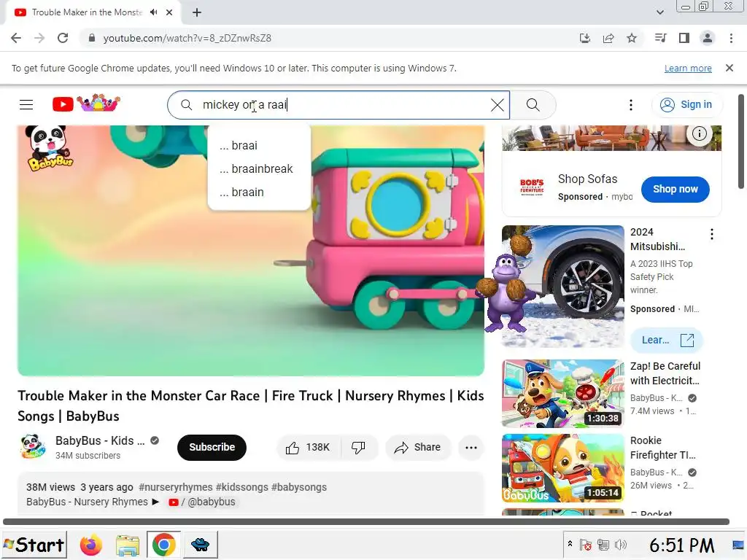Image resolution: width=747 pixels, height=560 pixels.
Task: Click the address bar URL
Action: [x=187, y=38]
